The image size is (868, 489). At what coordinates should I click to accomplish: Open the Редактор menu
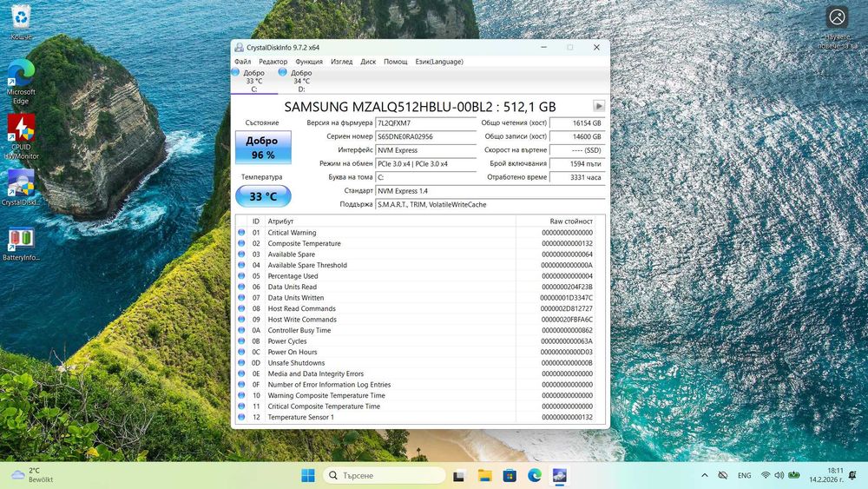[x=273, y=62]
